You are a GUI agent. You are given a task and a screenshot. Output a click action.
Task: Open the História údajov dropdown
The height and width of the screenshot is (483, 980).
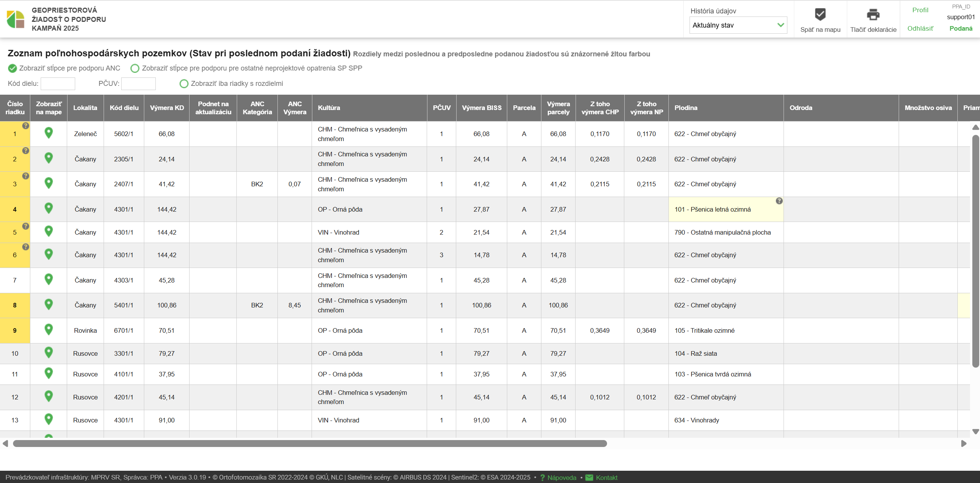click(738, 25)
